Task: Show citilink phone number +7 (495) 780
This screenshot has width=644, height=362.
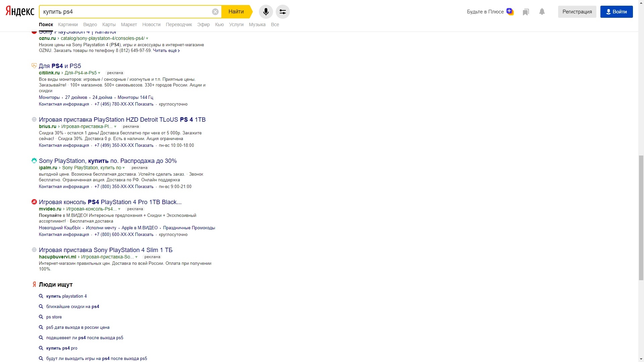Action: pos(124,104)
